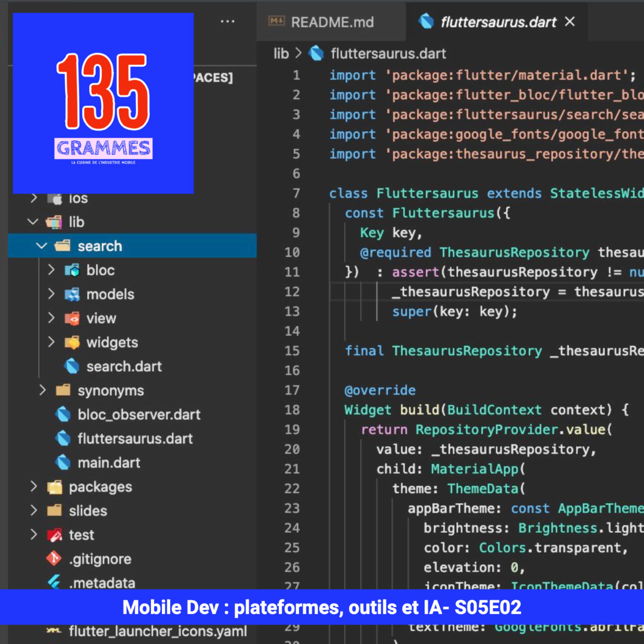Click the main.dart file icon
The width and height of the screenshot is (644, 644).
pos(63,462)
